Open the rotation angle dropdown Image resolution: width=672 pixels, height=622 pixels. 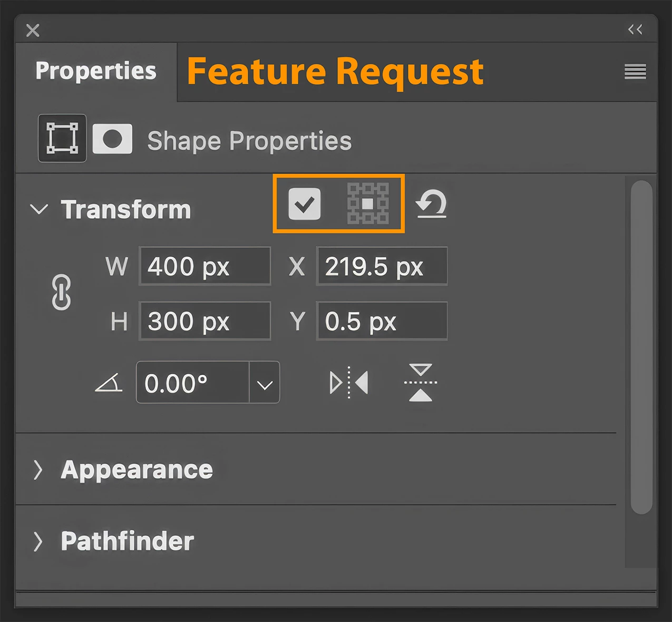(265, 383)
